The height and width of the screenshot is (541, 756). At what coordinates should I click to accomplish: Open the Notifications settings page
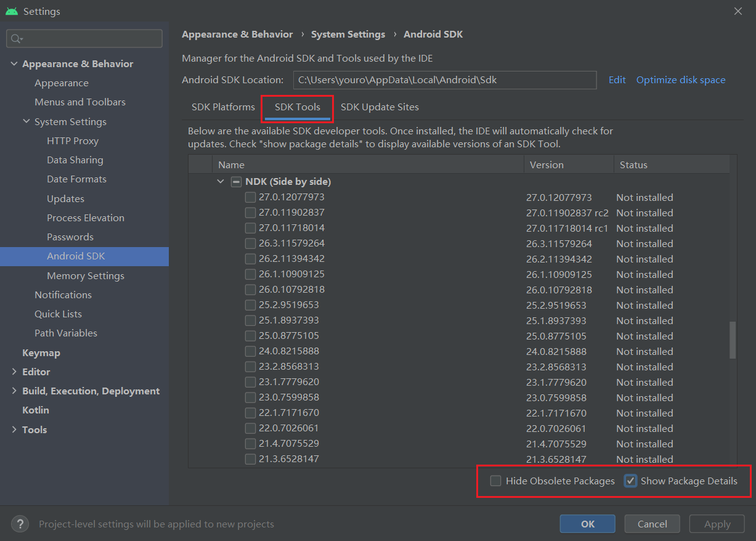coord(63,295)
